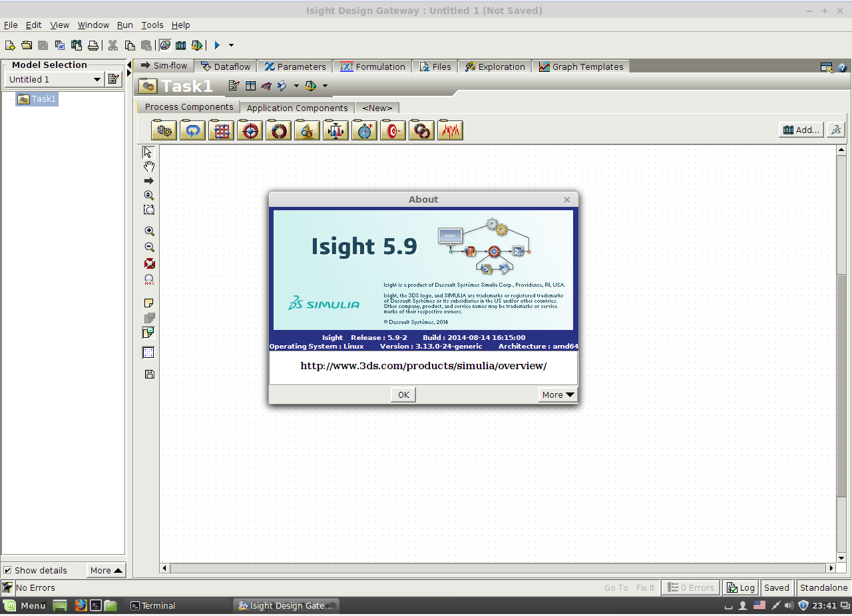Select the red target component icon
The image size is (852, 616).
393,130
